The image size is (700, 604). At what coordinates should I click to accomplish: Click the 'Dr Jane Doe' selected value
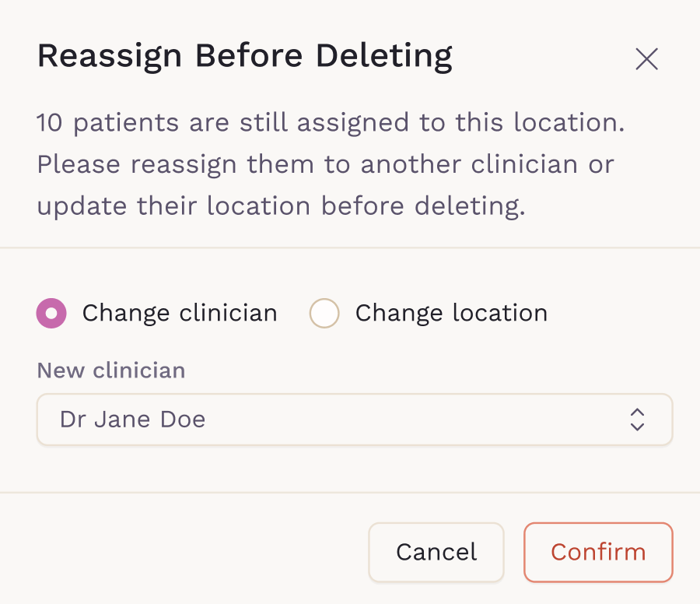(x=133, y=420)
